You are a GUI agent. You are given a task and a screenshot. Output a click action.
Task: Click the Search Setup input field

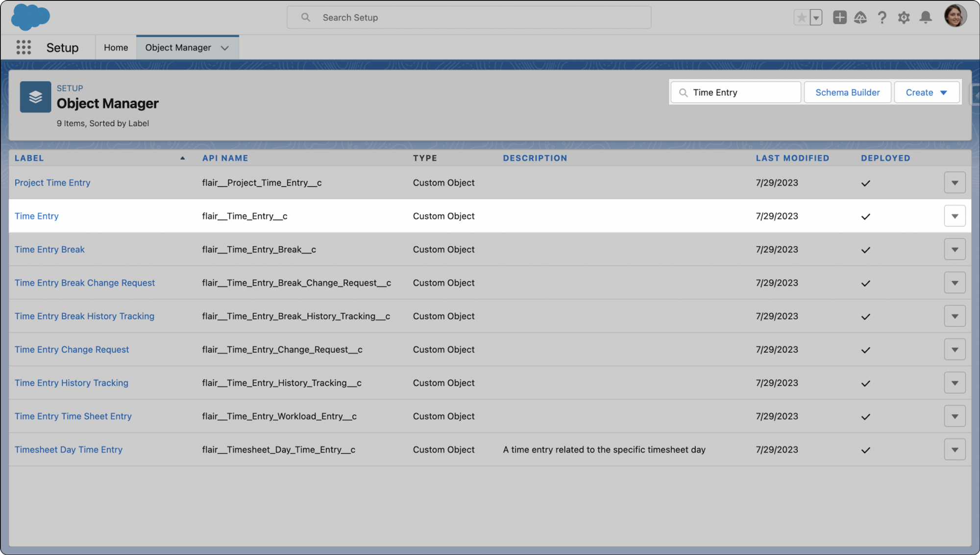(468, 18)
